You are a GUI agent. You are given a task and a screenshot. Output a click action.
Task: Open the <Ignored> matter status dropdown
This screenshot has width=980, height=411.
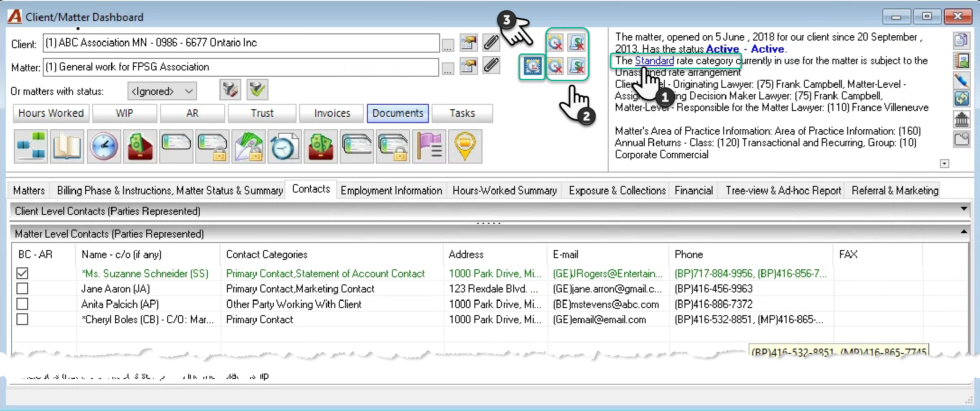(162, 91)
